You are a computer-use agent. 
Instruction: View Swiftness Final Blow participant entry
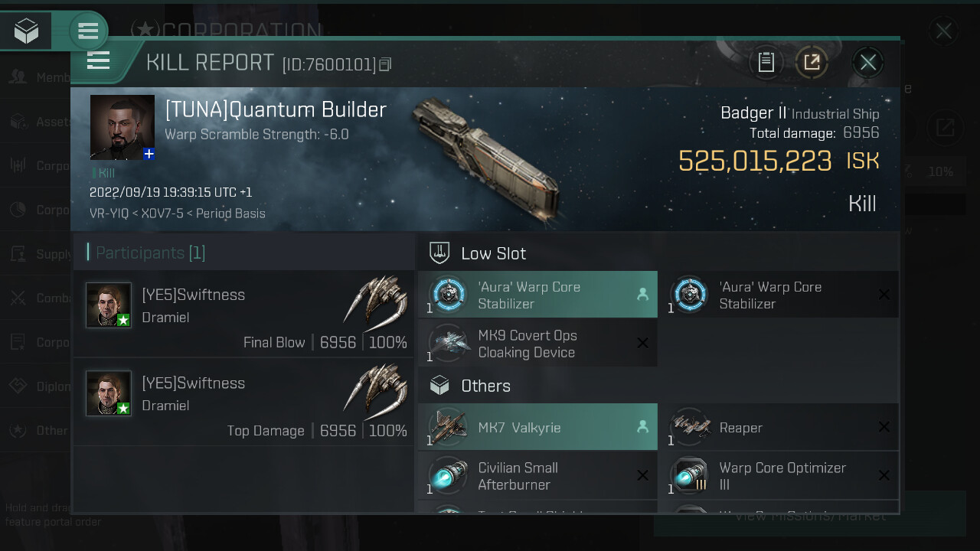pyautogui.click(x=243, y=313)
